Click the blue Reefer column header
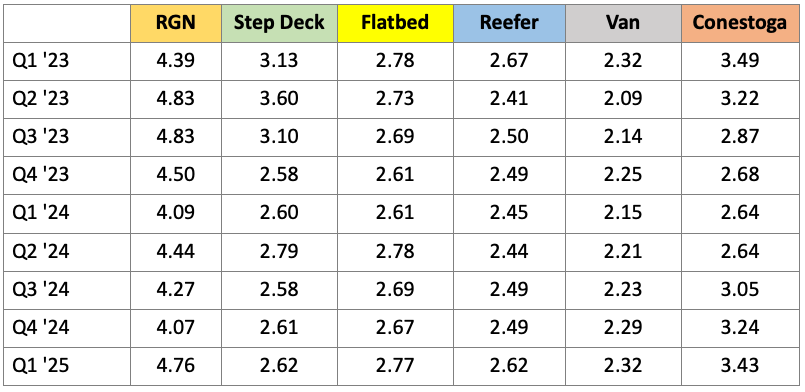Viewport: 805px width, 392px height. [x=509, y=23]
